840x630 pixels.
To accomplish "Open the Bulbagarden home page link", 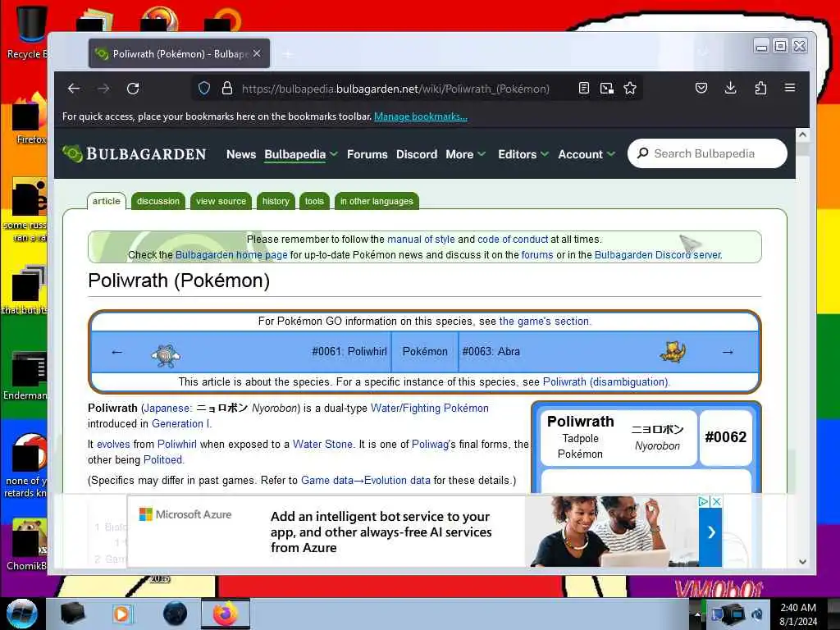I will tap(231, 255).
